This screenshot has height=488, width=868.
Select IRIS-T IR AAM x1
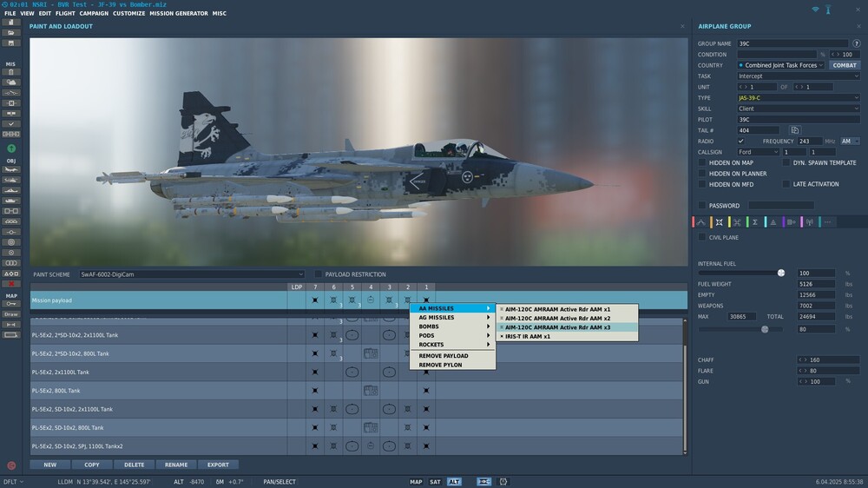click(x=568, y=336)
